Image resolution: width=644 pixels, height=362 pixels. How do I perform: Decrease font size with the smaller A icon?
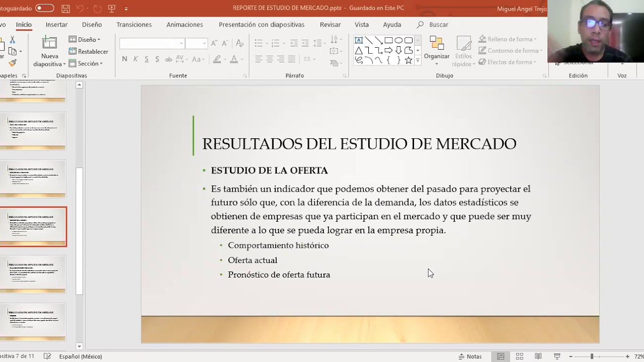(x=225, y=43)
